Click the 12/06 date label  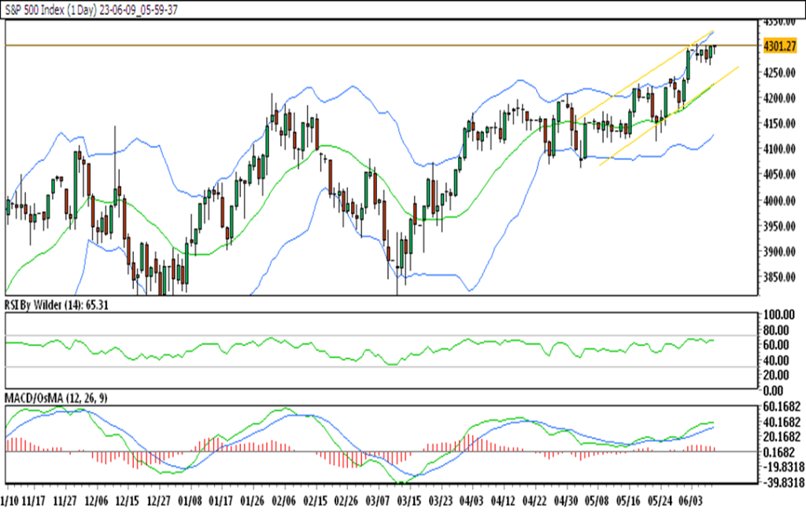click(97, 501)
